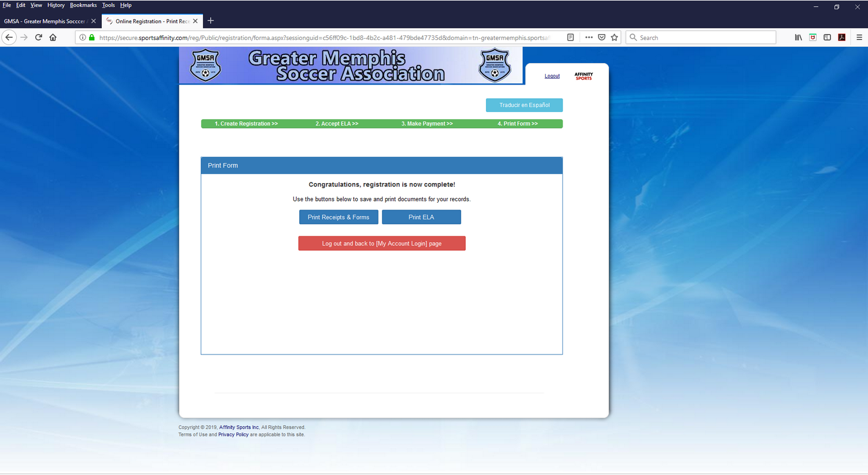Open the Firefox hamburger menu
The width and height of the screenshot is (868, 475).
click(x=859, y=38)
